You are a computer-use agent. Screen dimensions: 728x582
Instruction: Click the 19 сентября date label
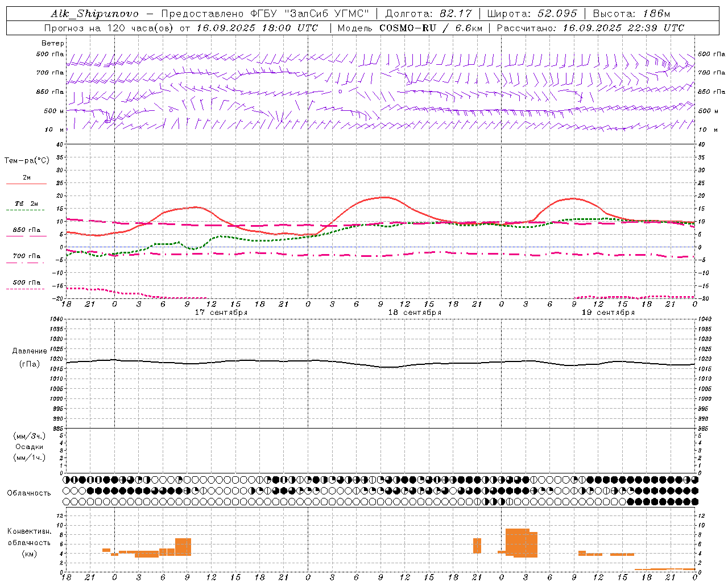click(608, 313)
